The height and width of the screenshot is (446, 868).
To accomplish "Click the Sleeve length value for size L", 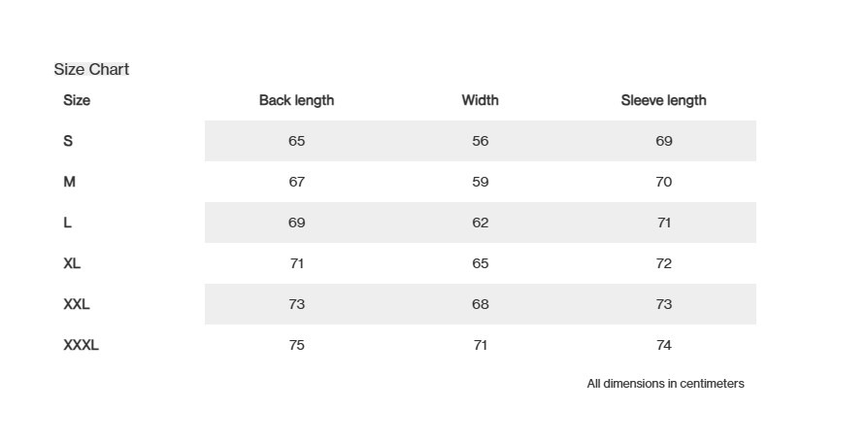I will tap(663, 223).
